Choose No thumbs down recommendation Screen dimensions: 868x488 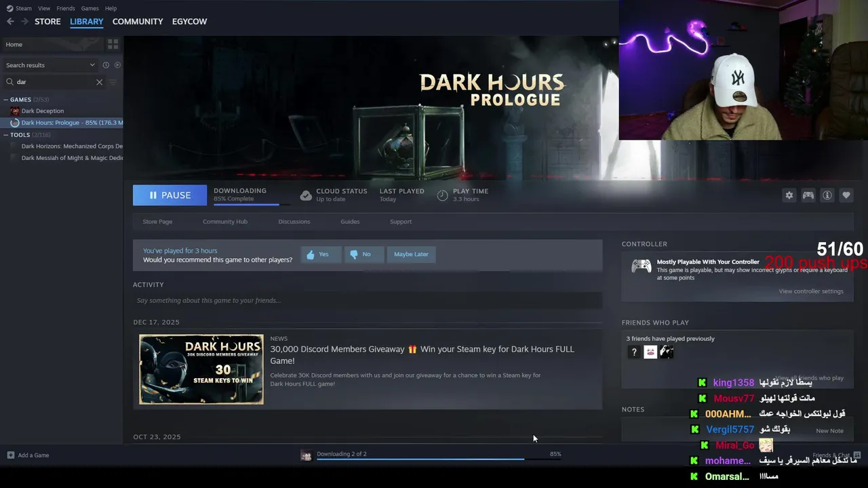click(363, 254)
